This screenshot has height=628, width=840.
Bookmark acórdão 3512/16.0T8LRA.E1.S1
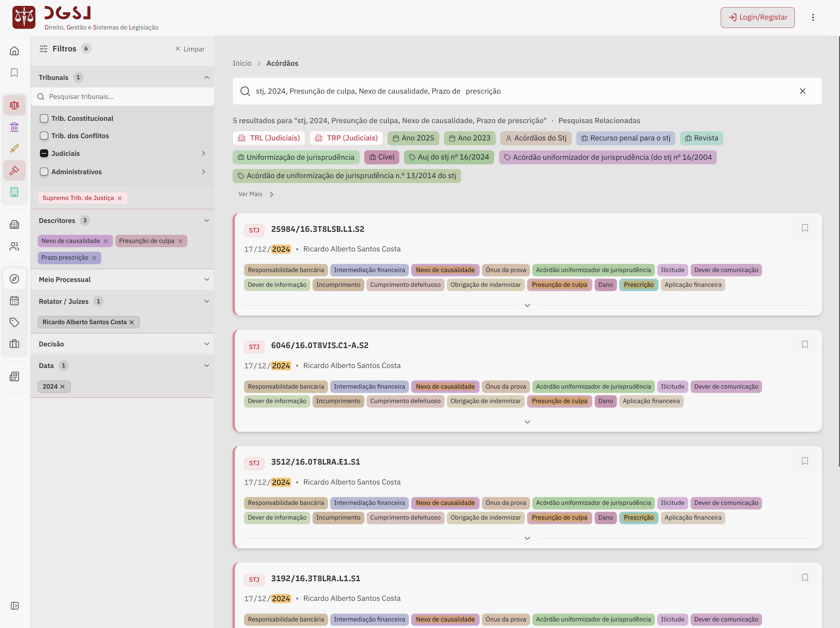(x=805, y=461)
